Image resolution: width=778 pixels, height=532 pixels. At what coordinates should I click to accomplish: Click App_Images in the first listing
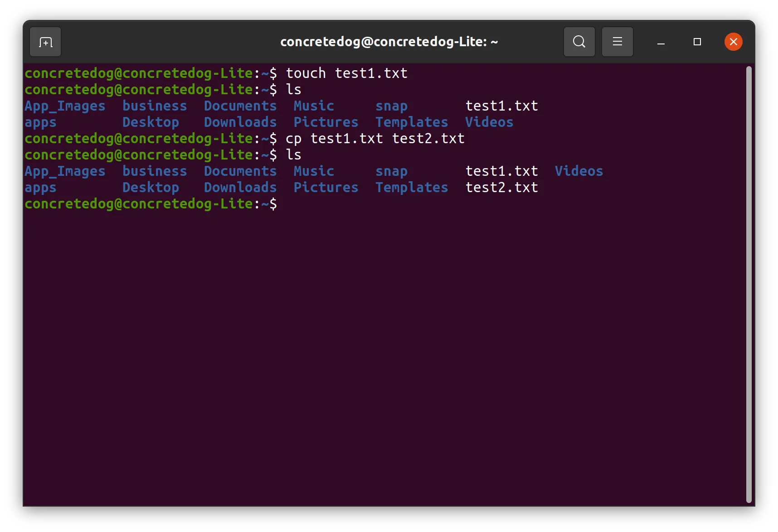pos(65,106)
